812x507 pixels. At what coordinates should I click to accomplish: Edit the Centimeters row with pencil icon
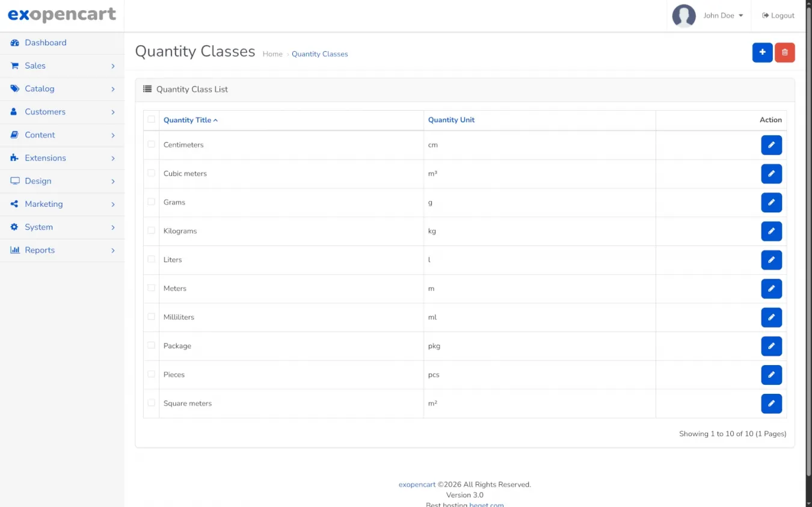click(771, 145)
